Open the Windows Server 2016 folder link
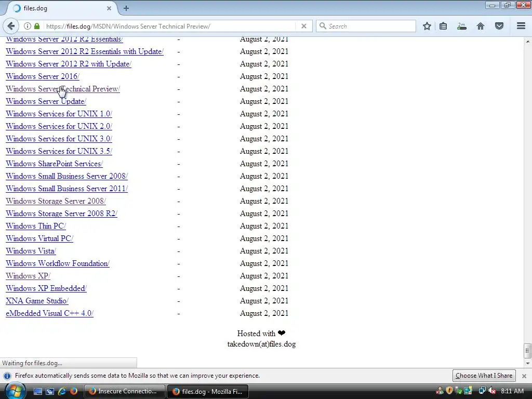532x399 pixels. click(x=43, y=76)
